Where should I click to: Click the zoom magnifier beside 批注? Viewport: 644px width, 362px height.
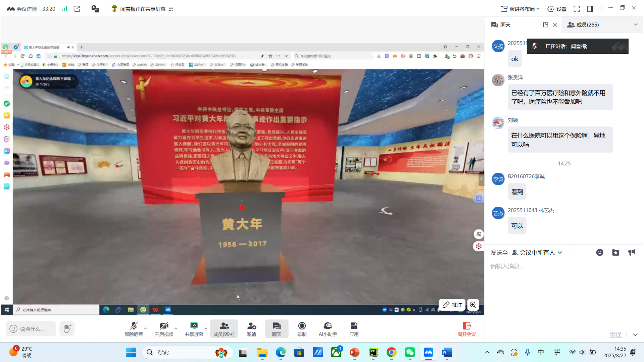tap(473, 305)
